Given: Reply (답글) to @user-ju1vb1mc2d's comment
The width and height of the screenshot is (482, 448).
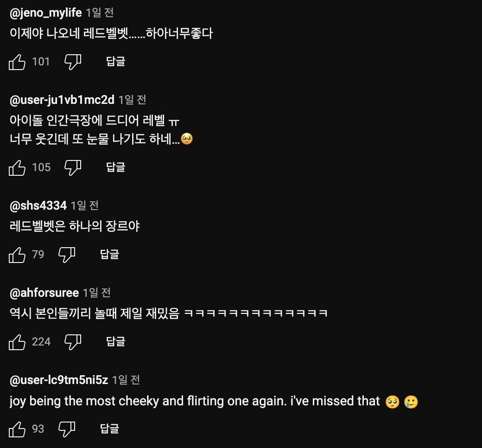Looking at the screenshot, I should [116, 167].
